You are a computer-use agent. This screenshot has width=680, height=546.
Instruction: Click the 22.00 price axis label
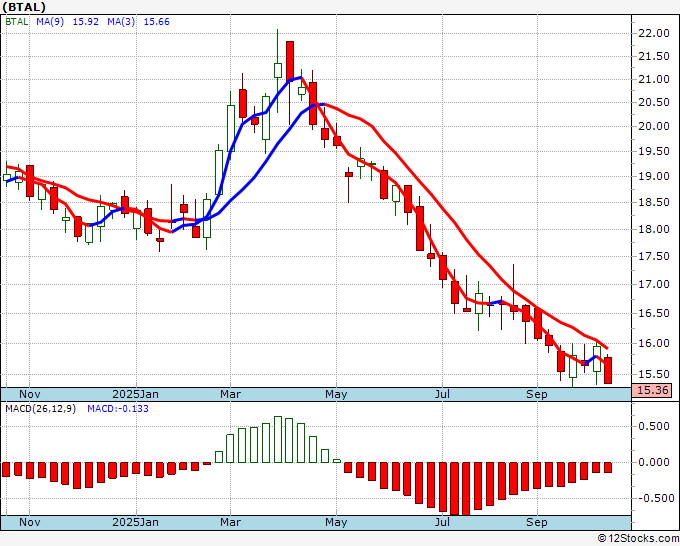(x=655, y=33)
